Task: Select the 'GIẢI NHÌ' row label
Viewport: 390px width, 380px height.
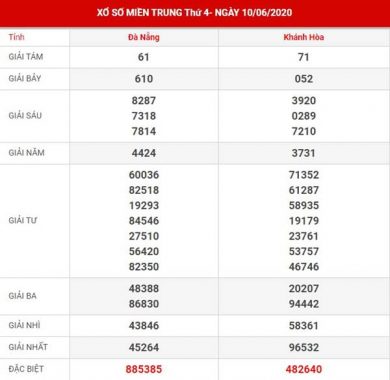Action: click(24, 325)
